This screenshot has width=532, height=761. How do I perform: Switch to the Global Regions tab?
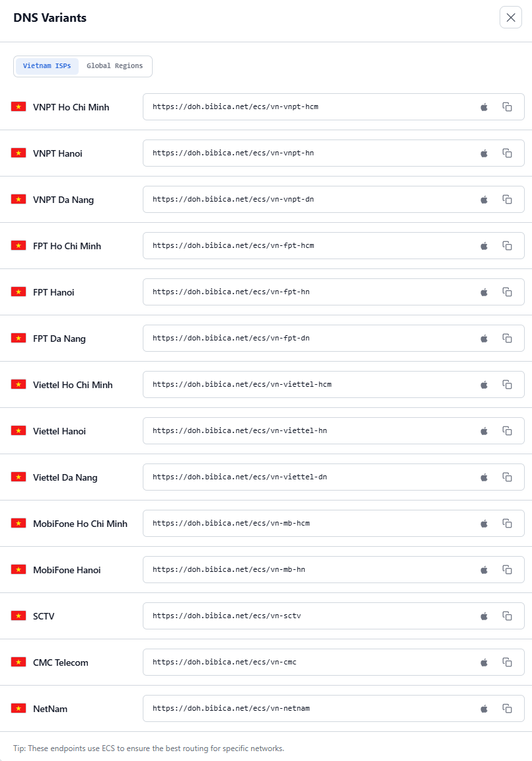pos(115,66)
